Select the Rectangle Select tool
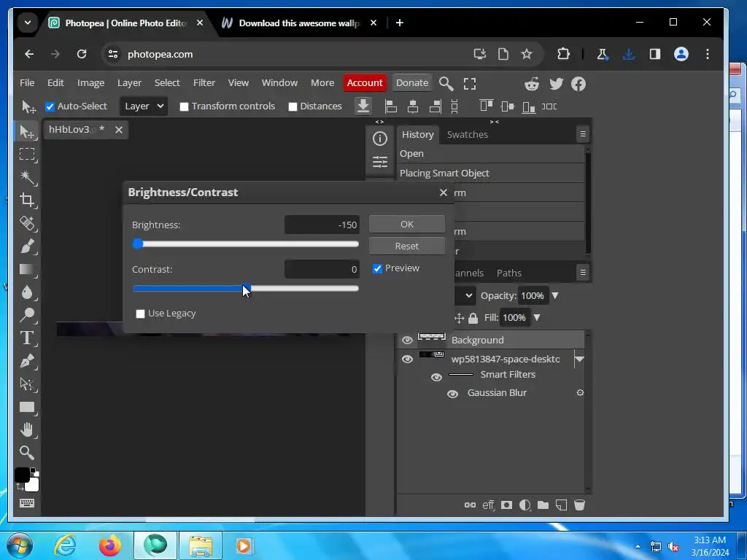 pos(27,155)
